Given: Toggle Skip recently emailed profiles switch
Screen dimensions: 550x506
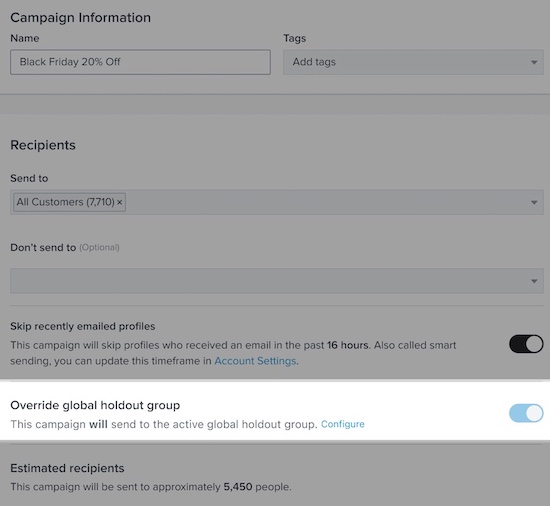Looking at the screenshot, I should 526,344.
